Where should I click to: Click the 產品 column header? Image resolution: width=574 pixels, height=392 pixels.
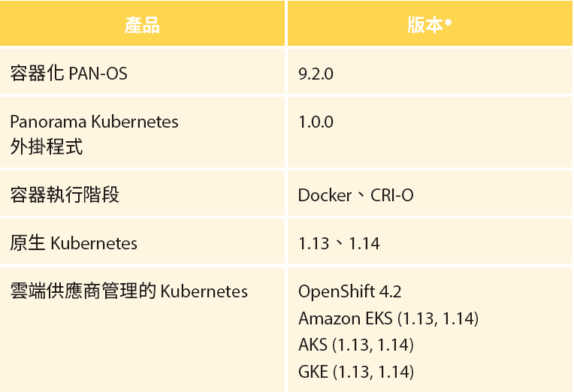pos(142,25)
